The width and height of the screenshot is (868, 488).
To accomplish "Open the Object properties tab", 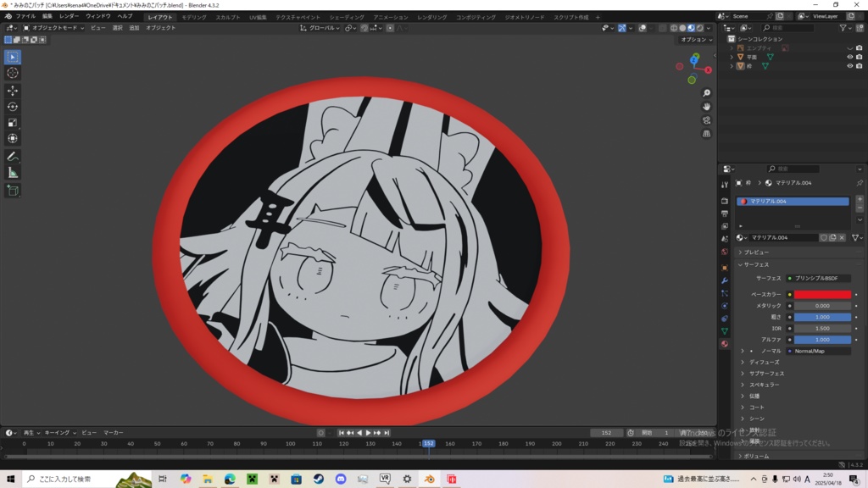I will [725, 268].
